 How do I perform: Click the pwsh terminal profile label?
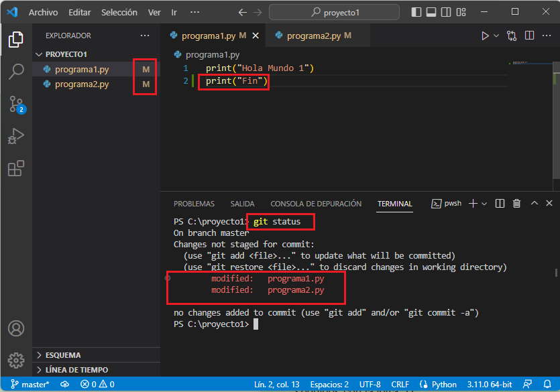[447, 203]
